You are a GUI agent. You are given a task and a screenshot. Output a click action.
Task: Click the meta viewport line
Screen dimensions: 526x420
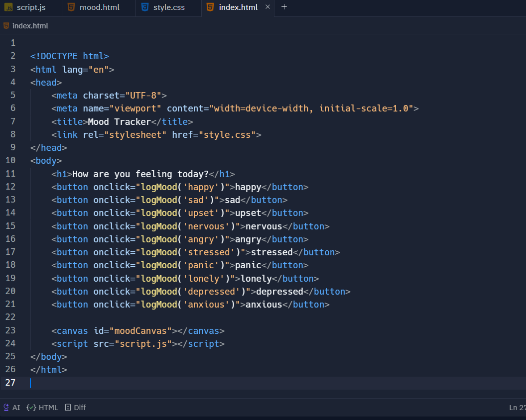pyautogui.click(x=235, y=108)
